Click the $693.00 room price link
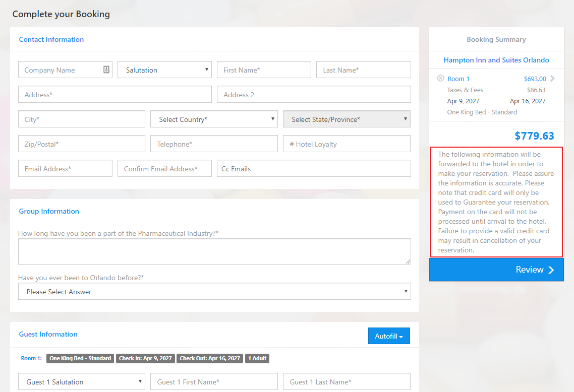 (x=535, y=79)
